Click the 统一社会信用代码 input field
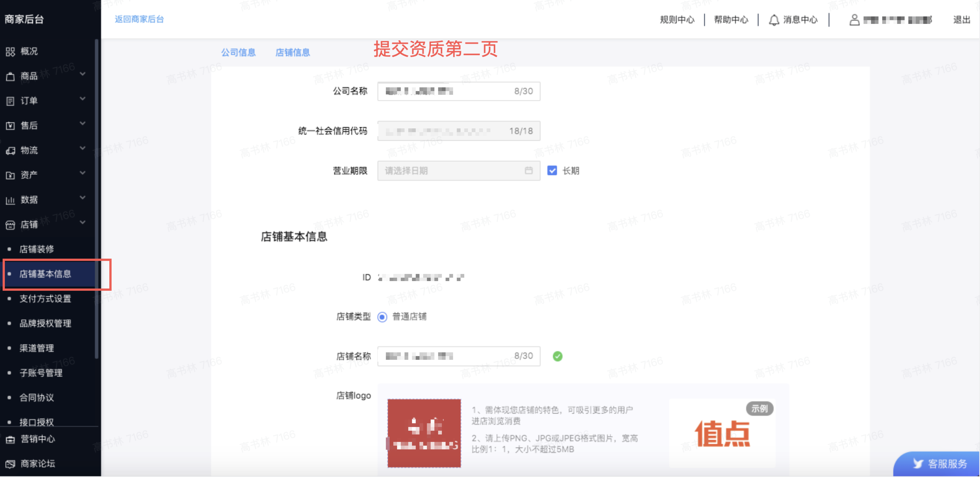The image size is (980, 477). coord(458,131)
